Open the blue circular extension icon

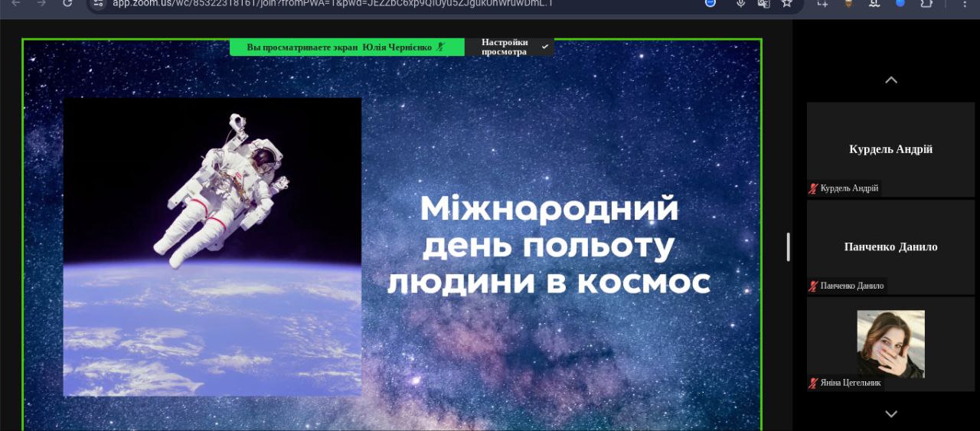click(x=900, y=3)
